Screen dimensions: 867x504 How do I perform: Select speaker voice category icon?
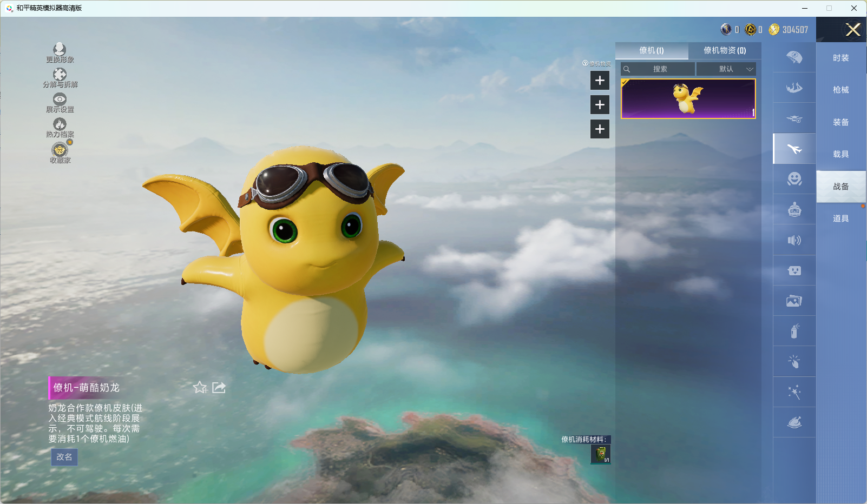[x=794, y=240]
